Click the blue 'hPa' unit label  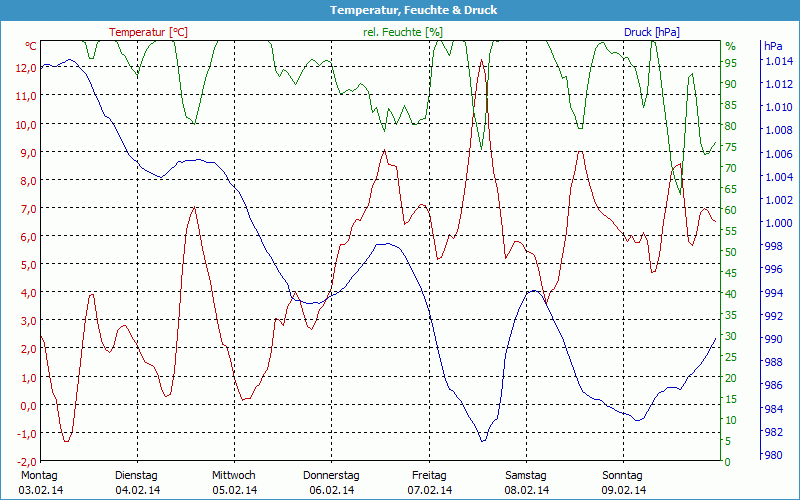773,46
